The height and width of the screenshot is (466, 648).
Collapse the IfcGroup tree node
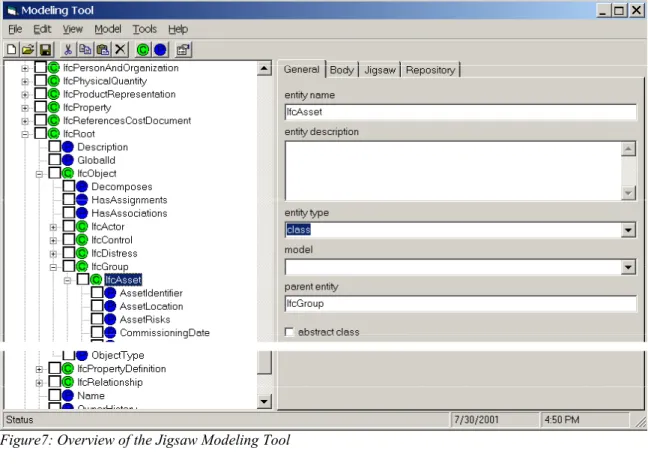click(x=53, y=267)
